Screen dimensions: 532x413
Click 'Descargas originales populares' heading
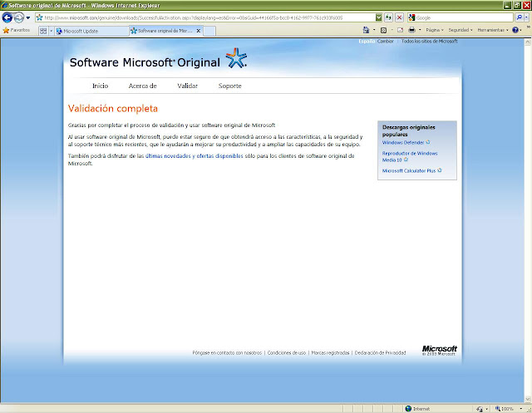(x=408, y=131)
